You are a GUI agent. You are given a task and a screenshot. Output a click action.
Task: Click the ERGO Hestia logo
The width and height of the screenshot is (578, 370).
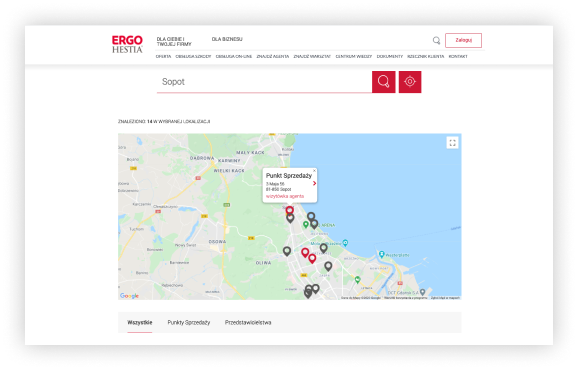point(127,44)
